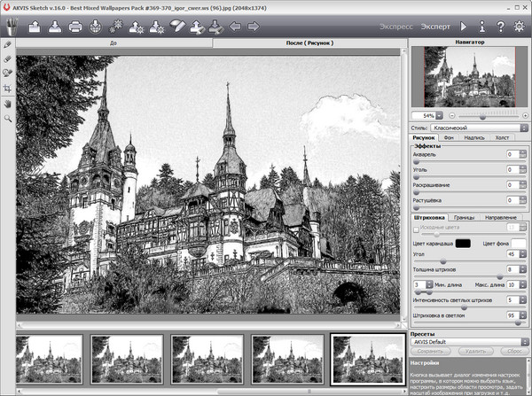This screenshot has width=532, height=396.
Task: Enable the Исходные цвета checkbox
Action: pyautogui.click(x=417, y=229)
